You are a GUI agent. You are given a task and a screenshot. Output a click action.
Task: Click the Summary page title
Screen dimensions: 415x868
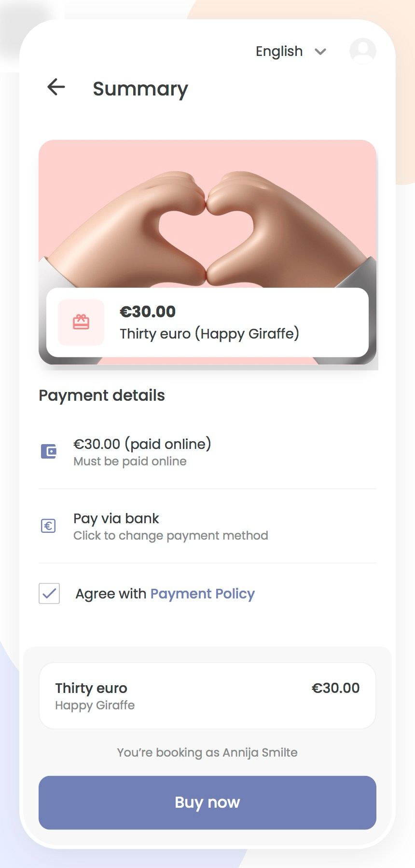pyautogui.click(x=140, y=89)
